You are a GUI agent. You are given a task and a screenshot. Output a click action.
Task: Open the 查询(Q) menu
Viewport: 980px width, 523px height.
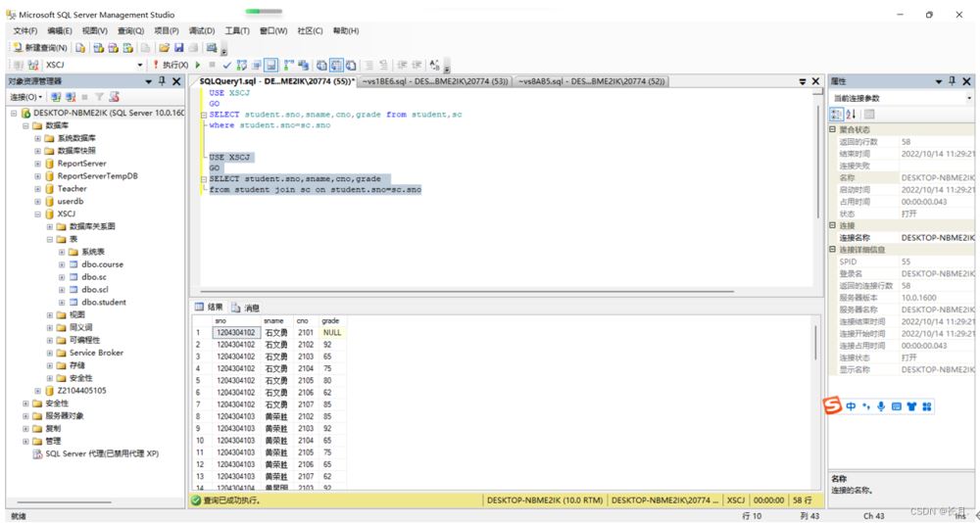130,30
